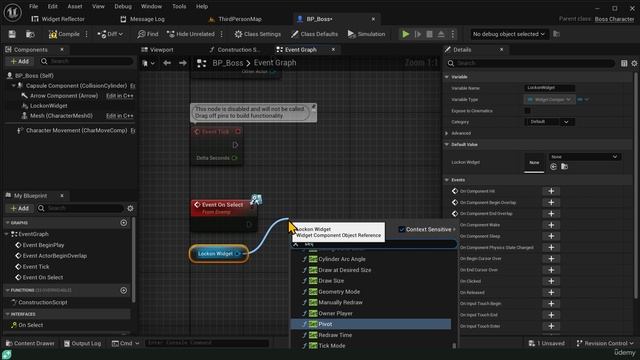Screen dimensions: 640x360
Task: Add a new function with plus icon
Action: tap(124, 291)
